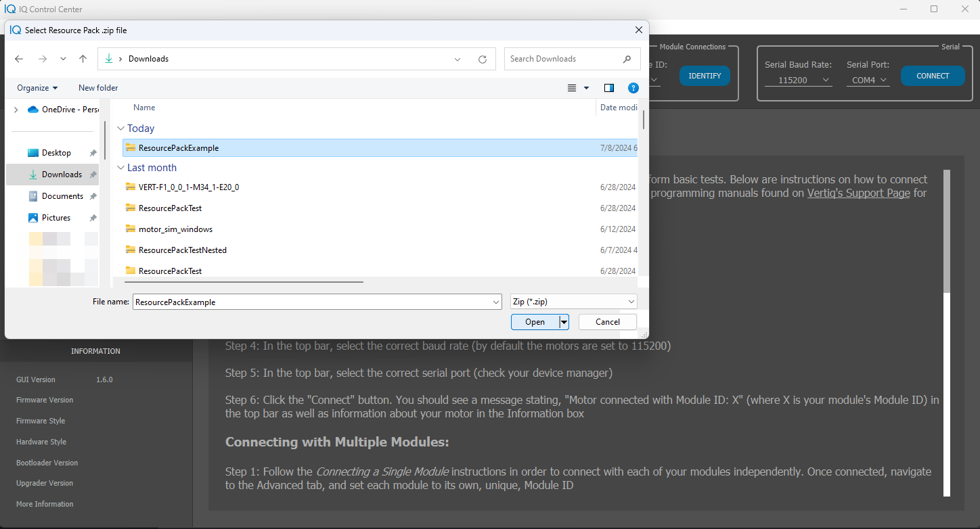Click instructions panel scrollbar in IQ Control Center
Screen dimensions: 980x529
pyautogui.click(x=947, y=231)
